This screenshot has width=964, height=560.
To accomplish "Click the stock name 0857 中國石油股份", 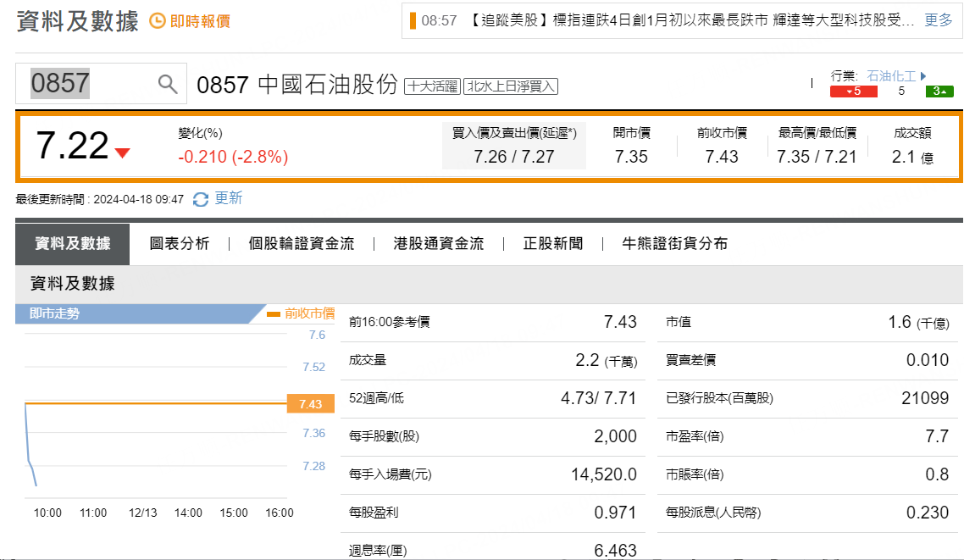I will 297,85.
